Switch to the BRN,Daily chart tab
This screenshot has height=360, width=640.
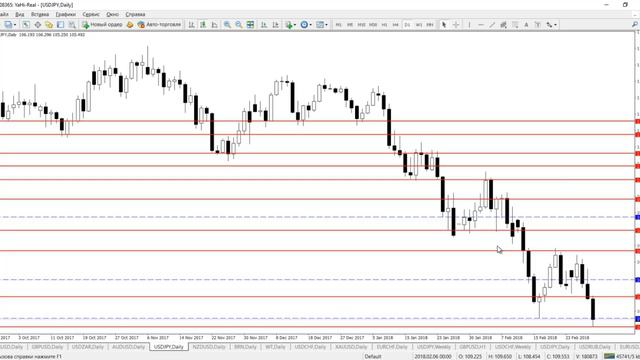245,347
